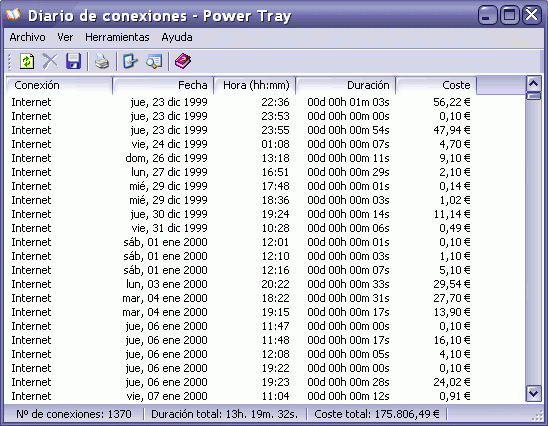Sort by Hora (hh:mm) column header
Screen dimensions: 548x426
point(254,85)
